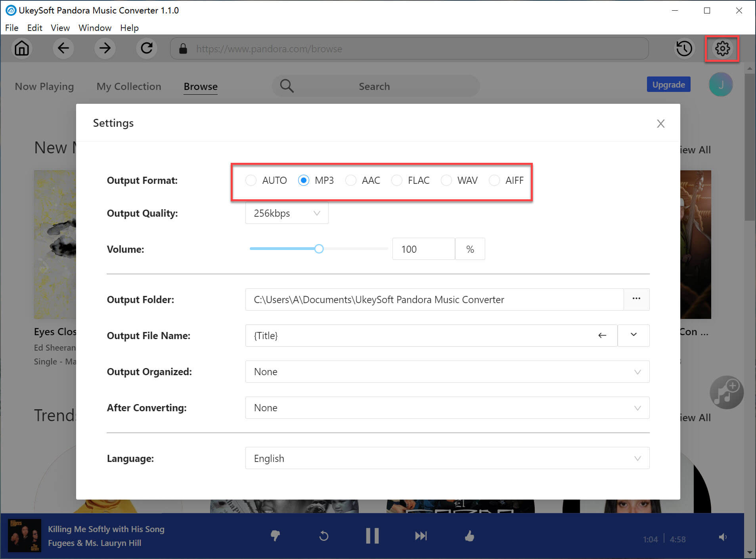Open the File menu
756x559 pixels.
click(11, 28)
